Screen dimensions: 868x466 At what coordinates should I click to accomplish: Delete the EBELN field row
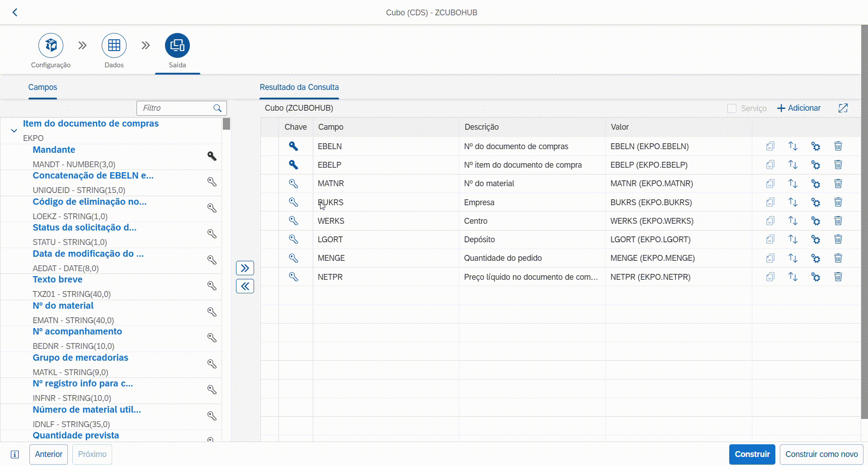click(x=838, y=146)
